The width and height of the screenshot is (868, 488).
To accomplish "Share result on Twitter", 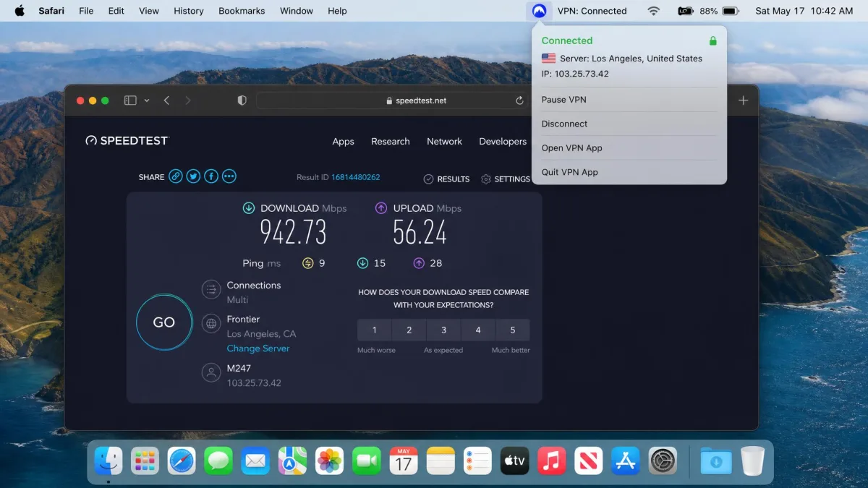I will (x=193, y=176).
